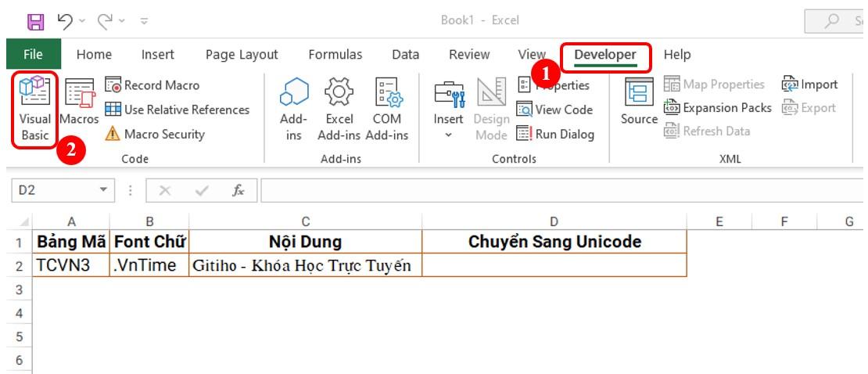Image resolution: width=868 pixels, height=374 pixels.
Task: Switch to the Home tab
Action: pos(94,54)
